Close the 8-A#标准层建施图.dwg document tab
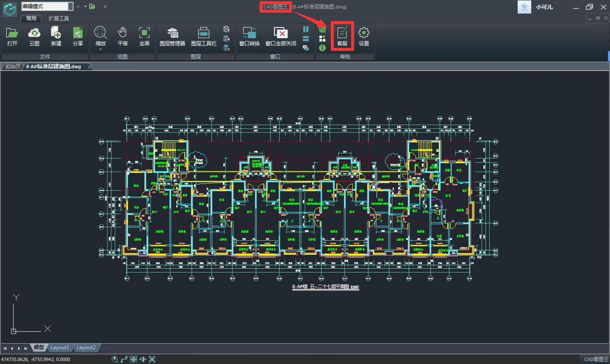Viewport: 610px width, 364px height. tap(89, 67)
